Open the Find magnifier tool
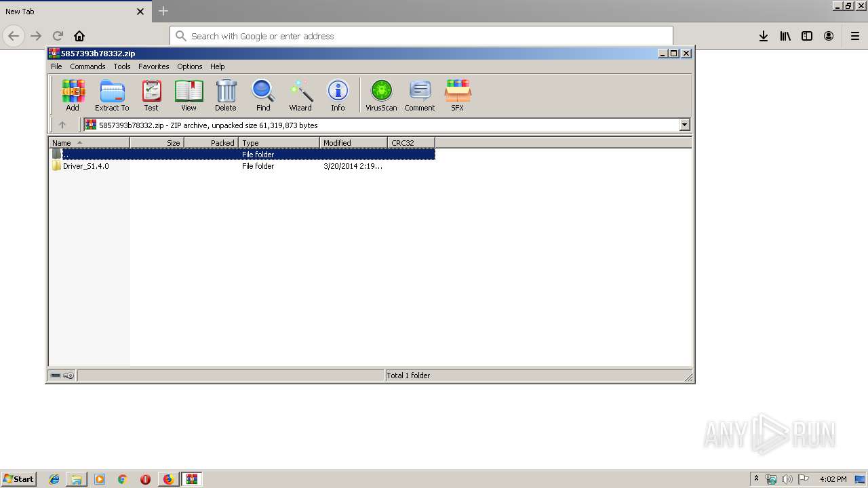Screen dimensions: 868x488 263,95
